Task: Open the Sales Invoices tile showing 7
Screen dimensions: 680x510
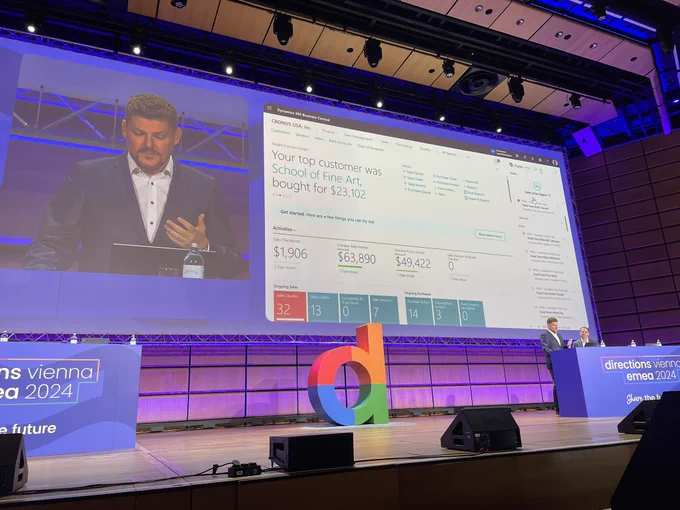Action: [384, 310]
